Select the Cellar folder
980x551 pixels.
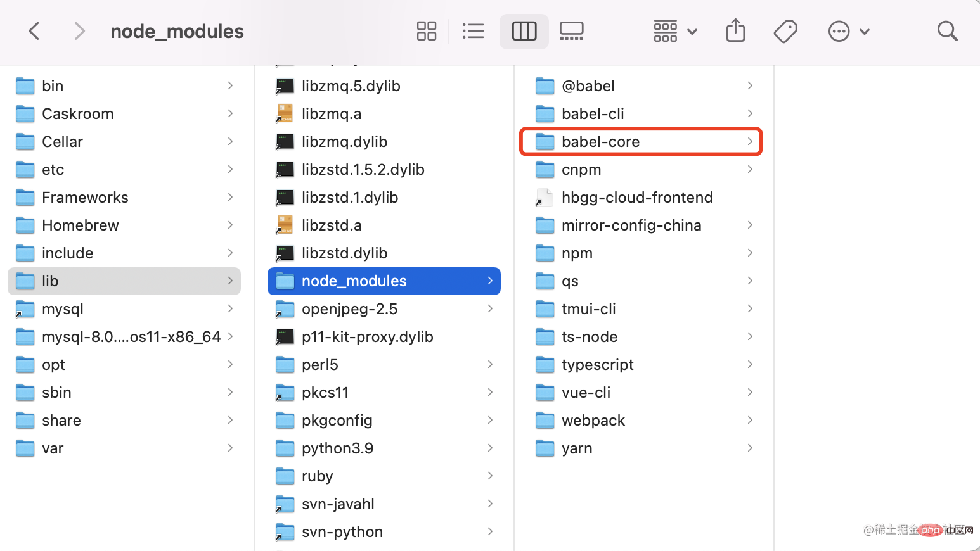[124, 141]
